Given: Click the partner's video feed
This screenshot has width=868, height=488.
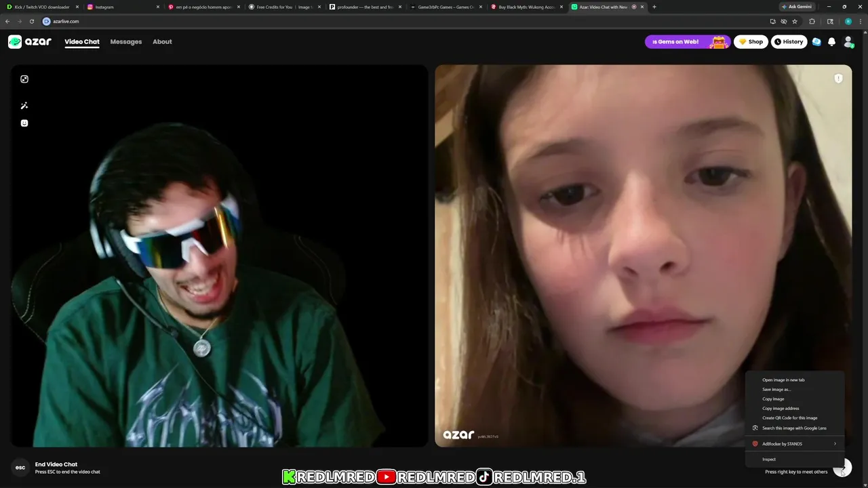Looking at the screenshot, I should (x=643, y=256).
